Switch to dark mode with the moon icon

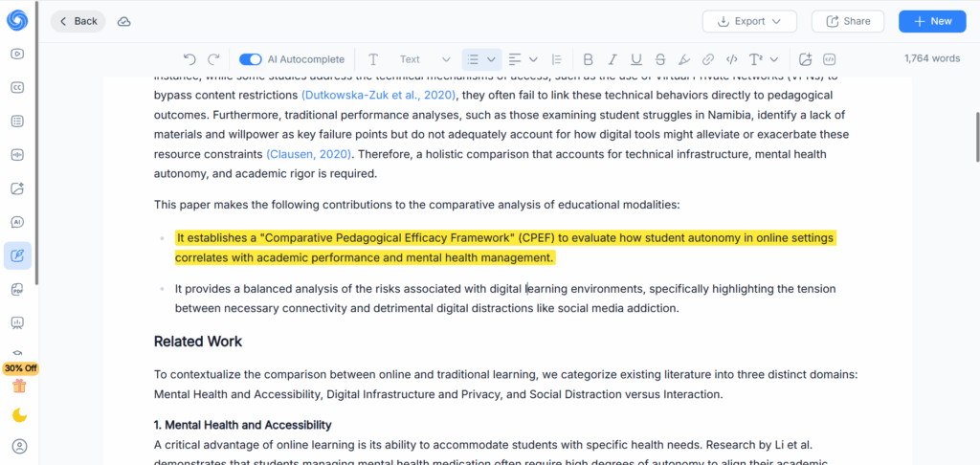(20, 415)
